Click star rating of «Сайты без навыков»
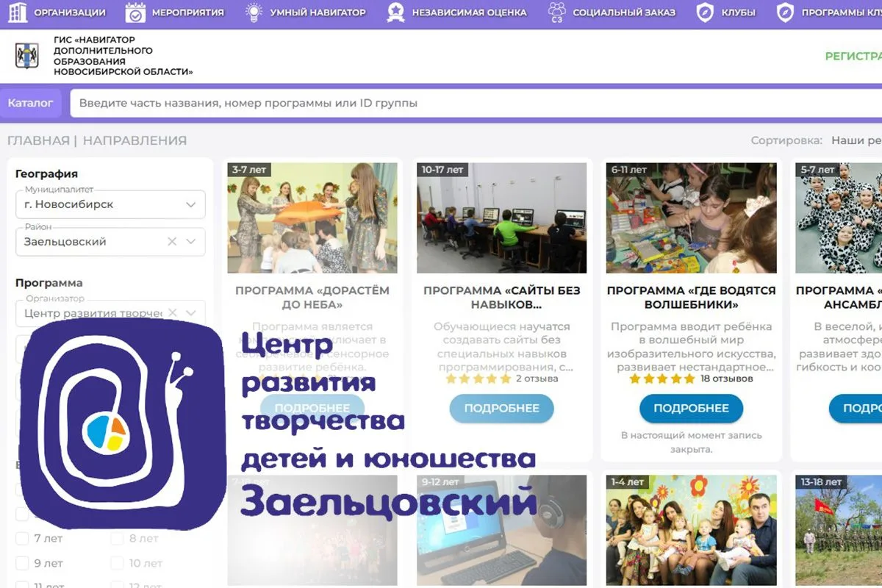The width and height of the screenshot is (882, 588). [x=478, y=379]
